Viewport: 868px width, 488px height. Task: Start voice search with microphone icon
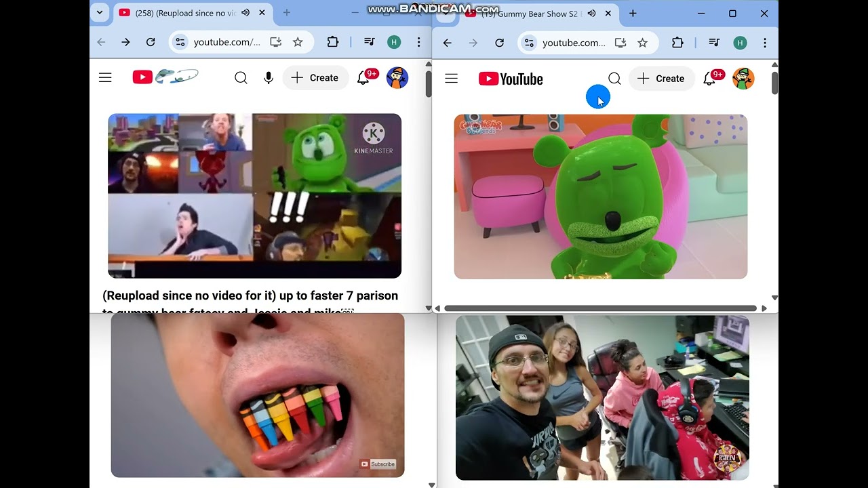click(269, 78)
